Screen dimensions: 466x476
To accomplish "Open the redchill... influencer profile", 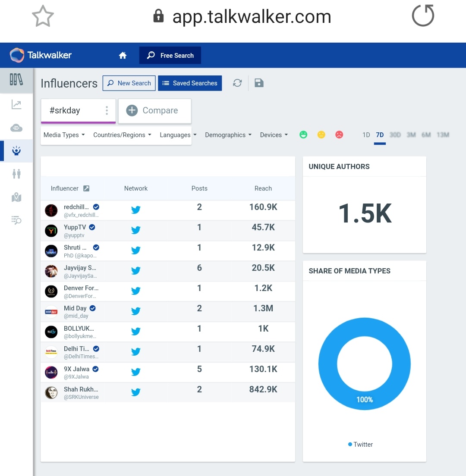I will coord(76,207).
